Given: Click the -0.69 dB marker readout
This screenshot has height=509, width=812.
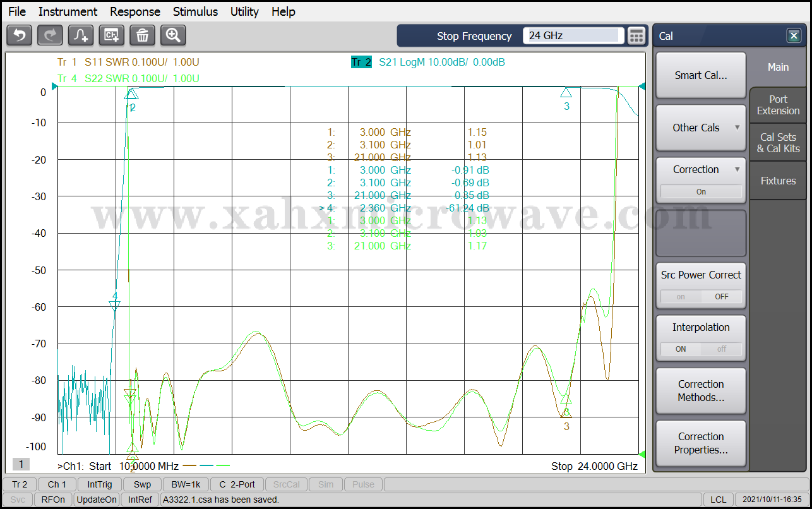Looking at the screenshot, I should click(469, 183).
